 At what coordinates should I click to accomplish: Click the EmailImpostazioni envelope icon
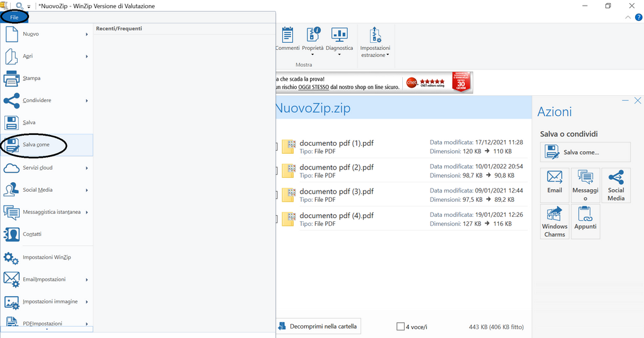click(x=11, y=280)
